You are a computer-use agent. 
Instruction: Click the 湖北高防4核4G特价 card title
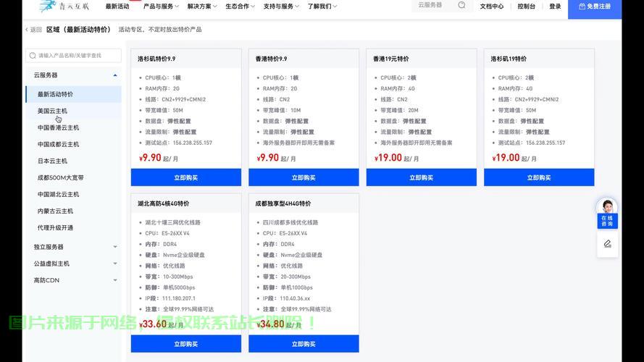click(164, 203)
